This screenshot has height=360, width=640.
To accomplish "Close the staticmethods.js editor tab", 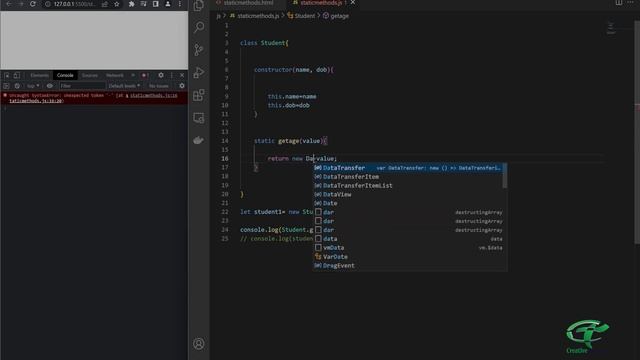I will pos(353,2).
